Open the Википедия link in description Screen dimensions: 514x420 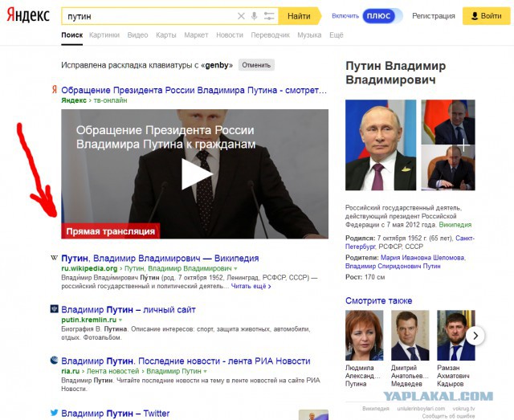pos(455,225)
